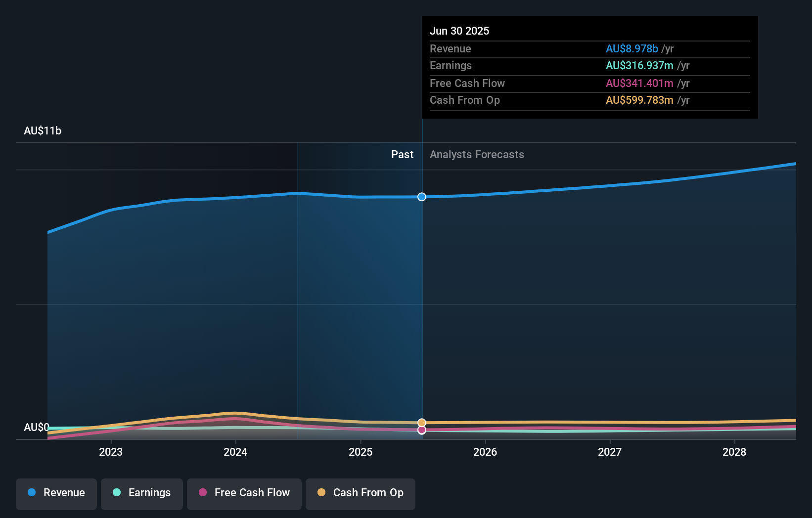Select the blue Revenue legend dot
Screen dimensions: 812x518
point(32,493)
